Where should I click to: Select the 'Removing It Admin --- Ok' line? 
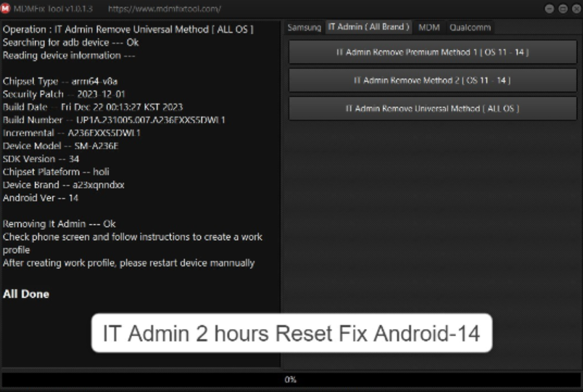[x=59, y=224]
